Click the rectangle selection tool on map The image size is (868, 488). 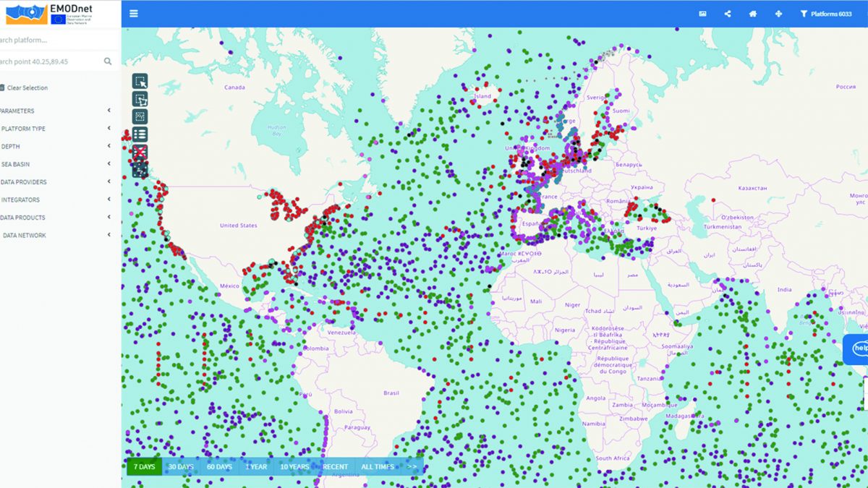(x=140, y=81)
